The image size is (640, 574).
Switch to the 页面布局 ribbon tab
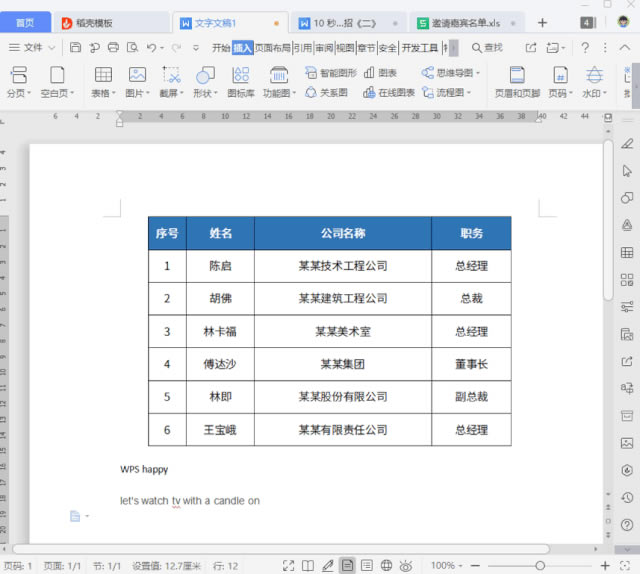(272, 47)
